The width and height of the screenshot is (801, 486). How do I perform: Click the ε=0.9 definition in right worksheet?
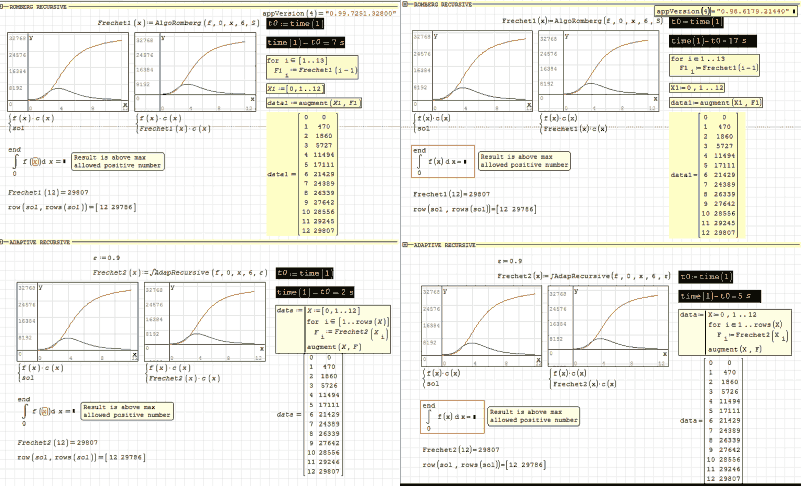[508, 261]
